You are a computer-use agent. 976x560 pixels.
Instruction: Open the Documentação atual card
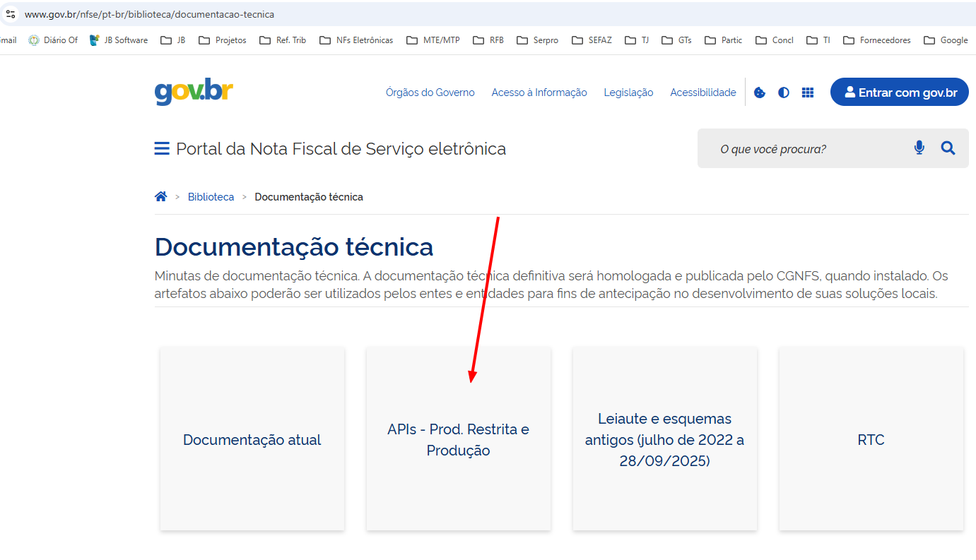tap(252, 439)
